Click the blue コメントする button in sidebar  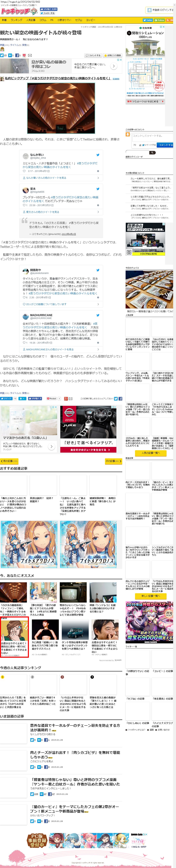(x=165, y=145)
